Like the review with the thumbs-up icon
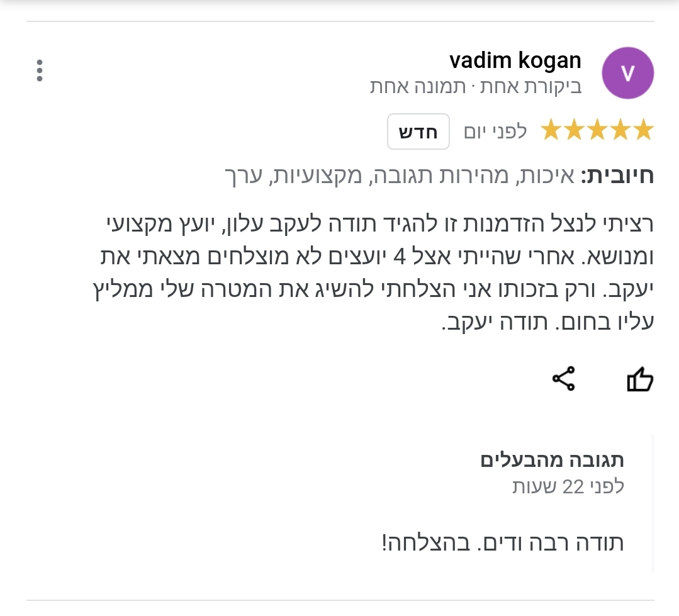This screenshot has width=679, height=616. click(640, 380)
